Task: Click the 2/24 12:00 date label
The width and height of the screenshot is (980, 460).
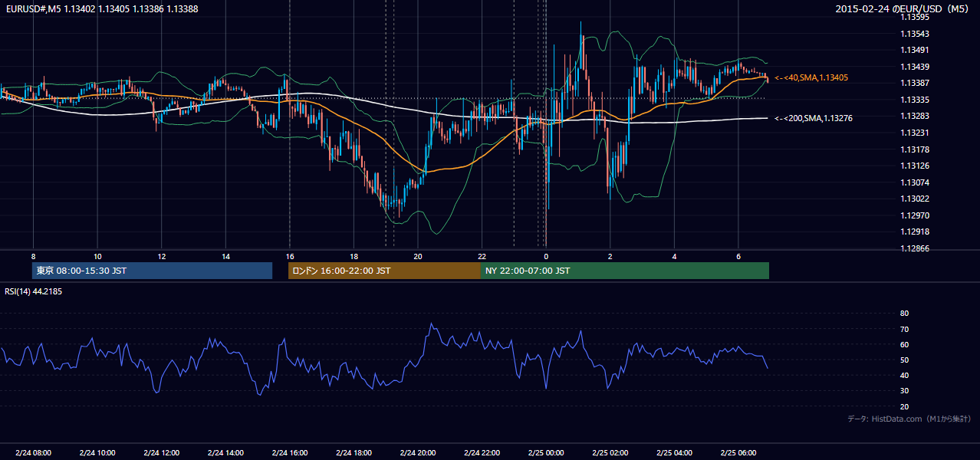Action: [161, 453]
